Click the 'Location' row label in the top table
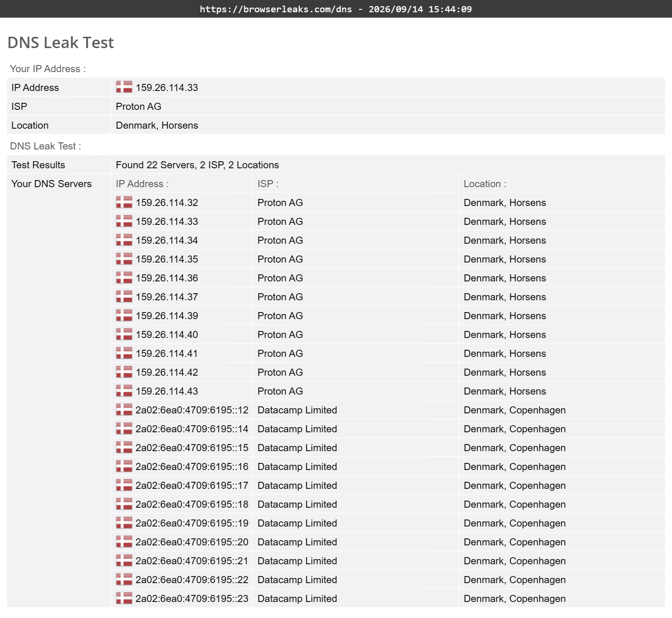This screenshot has width=672, height=618. point(30,125)
